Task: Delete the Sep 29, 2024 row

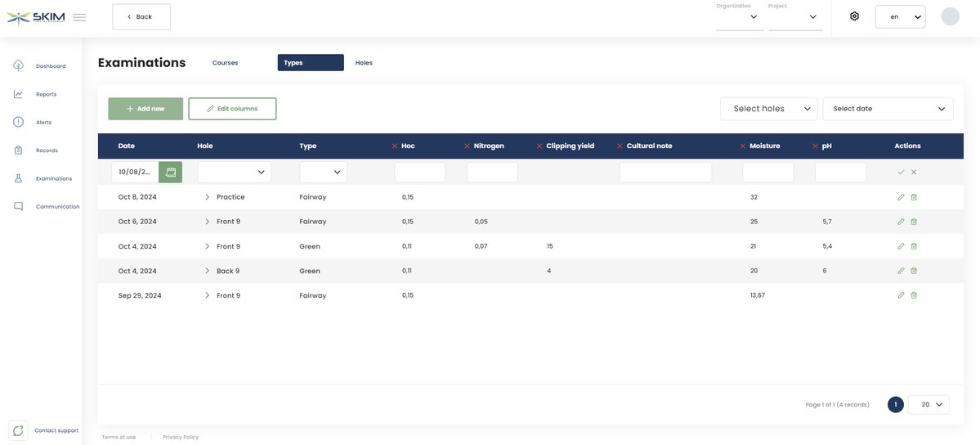Action: 914,295
